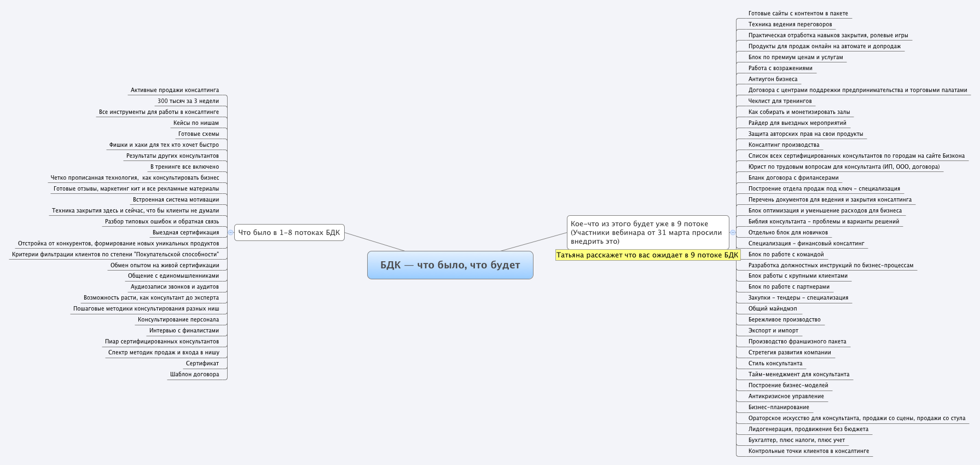Click the 'Экспорт и импорт' subtopic
The width and height of the screenshot is (980, 465).
773,331
